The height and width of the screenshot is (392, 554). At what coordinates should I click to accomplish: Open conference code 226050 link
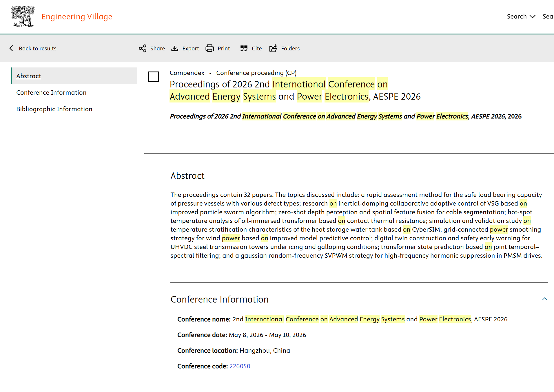coord(240,366)
